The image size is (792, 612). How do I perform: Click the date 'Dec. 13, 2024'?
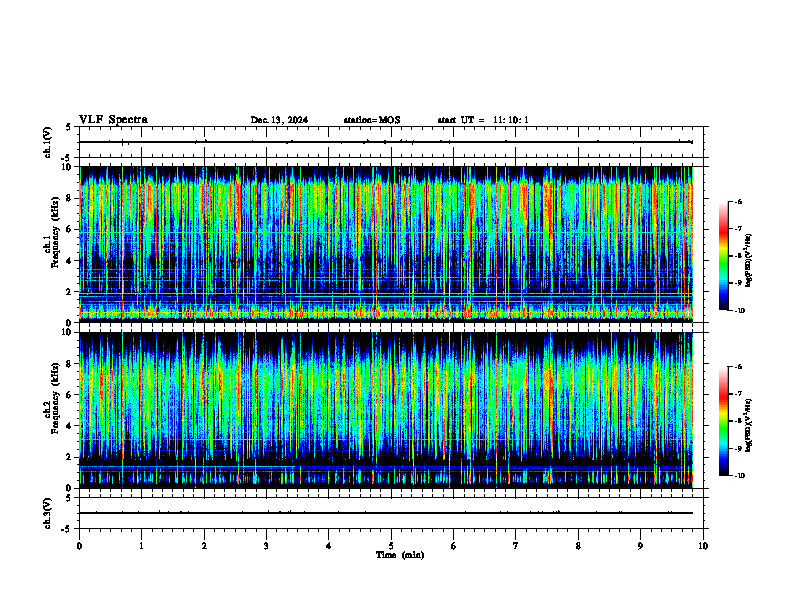[x=279, y=120]
